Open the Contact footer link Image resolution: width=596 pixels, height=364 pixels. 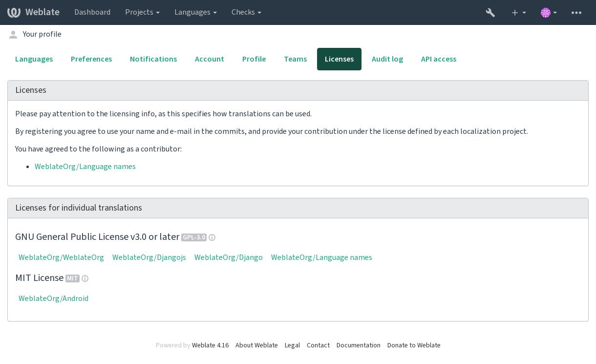[318, 345]
